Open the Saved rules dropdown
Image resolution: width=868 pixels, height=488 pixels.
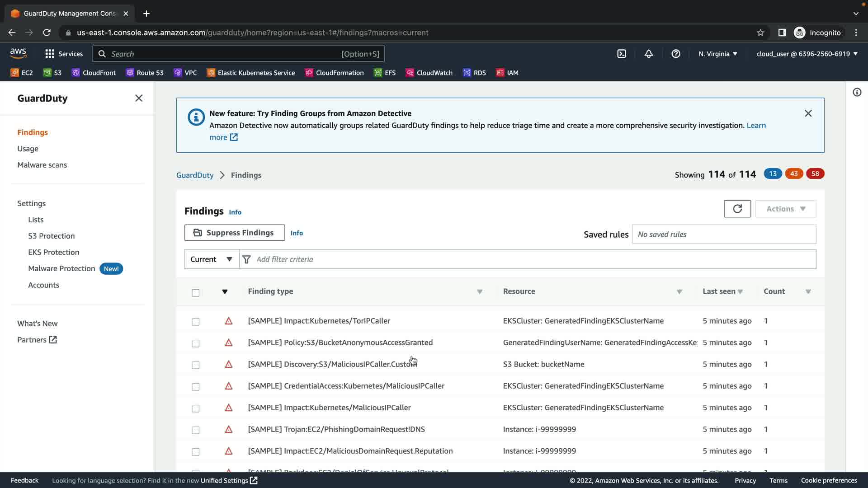pyautogui.click(x=723, y=235)
